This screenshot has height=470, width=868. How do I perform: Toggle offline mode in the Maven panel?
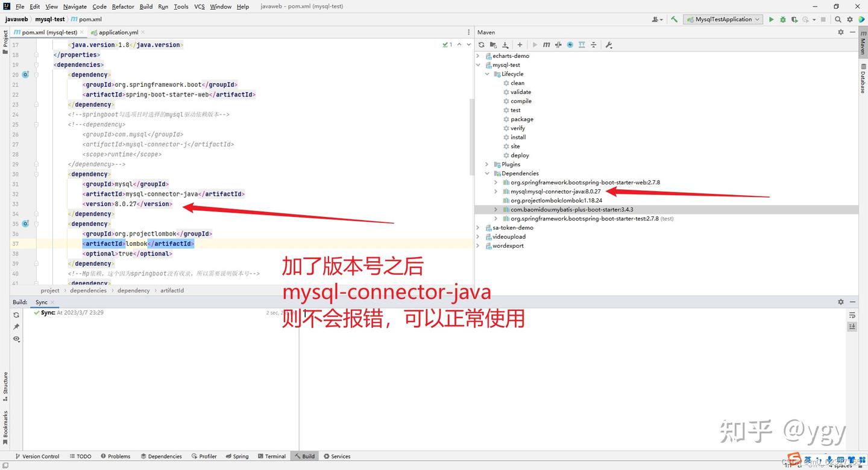570,44
